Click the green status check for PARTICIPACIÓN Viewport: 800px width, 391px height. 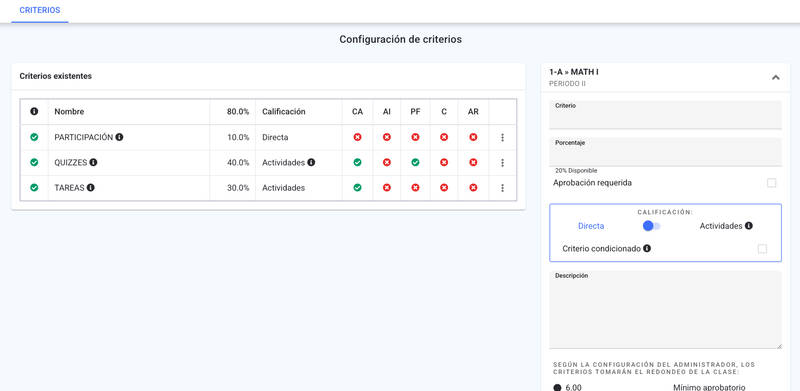34,137
